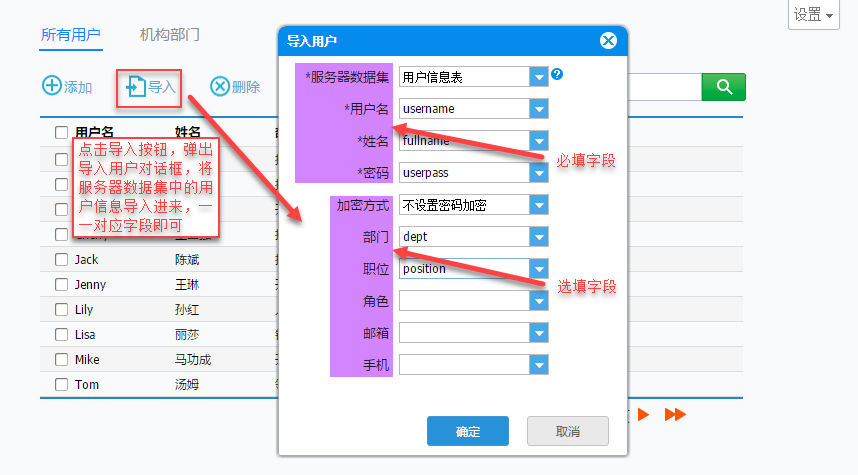Click the import user icon

(x=136, y=86)
